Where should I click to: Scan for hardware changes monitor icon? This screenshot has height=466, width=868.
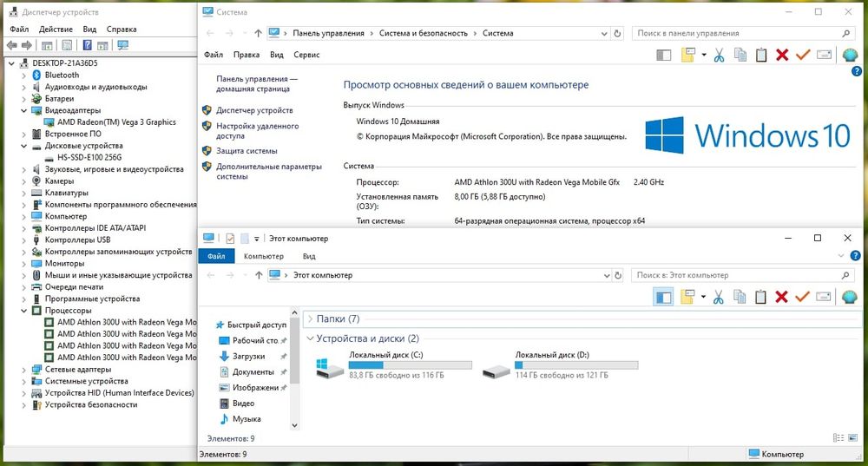123,45
